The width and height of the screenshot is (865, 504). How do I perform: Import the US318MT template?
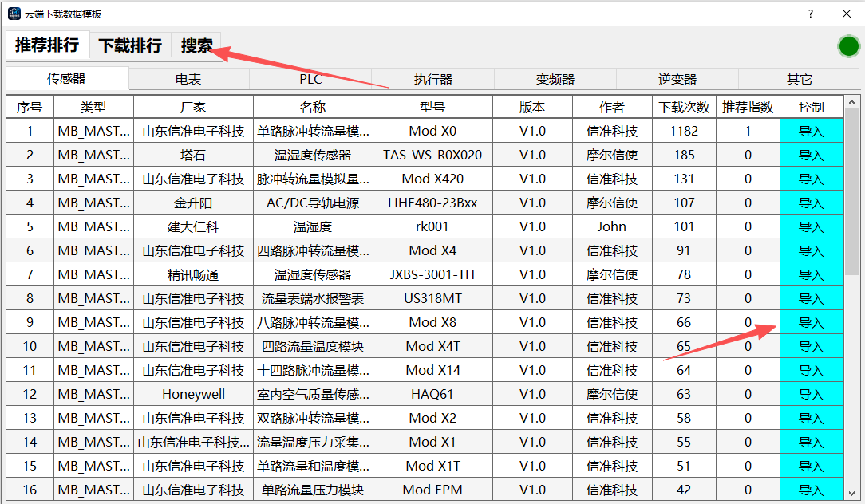tap(812, 299)
